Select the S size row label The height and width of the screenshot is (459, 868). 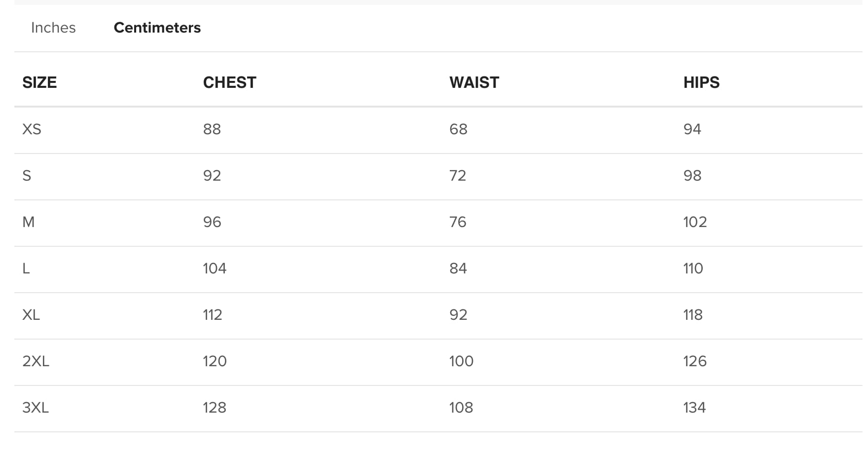coord(27,176)
